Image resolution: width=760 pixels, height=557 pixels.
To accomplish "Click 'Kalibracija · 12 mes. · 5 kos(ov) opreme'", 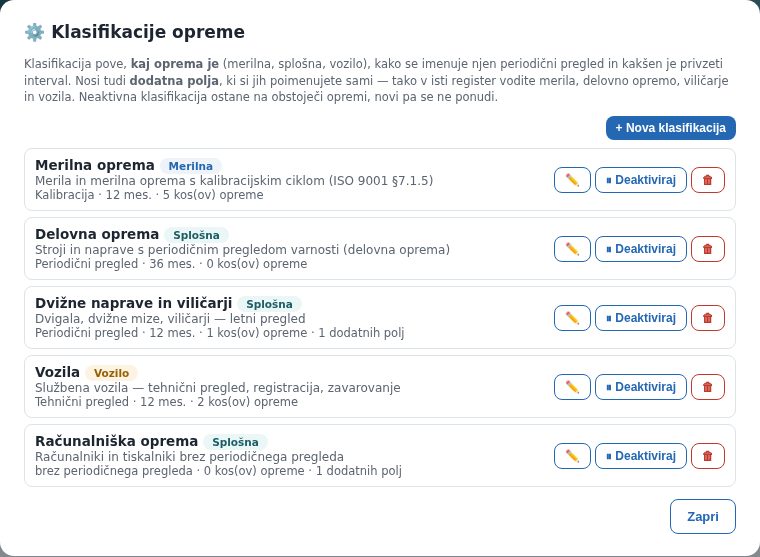I will [149, 195].
